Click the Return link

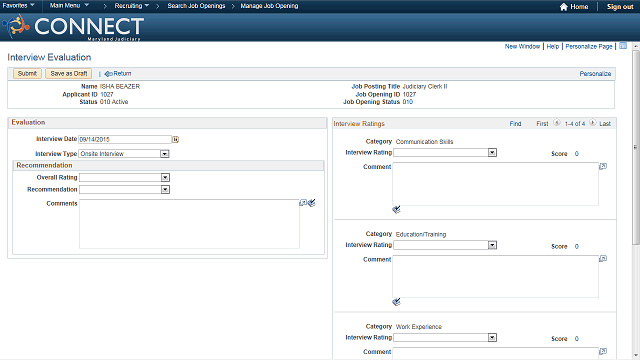coord(118,73)
